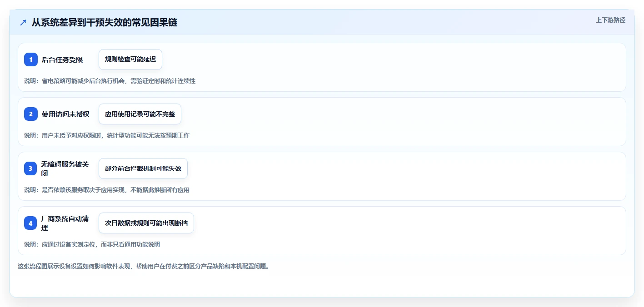Click the 无障碍服务被关闭 cause label
Viewport: 644px width, 307px height.
pyautogui.click(x=65, y=168)
